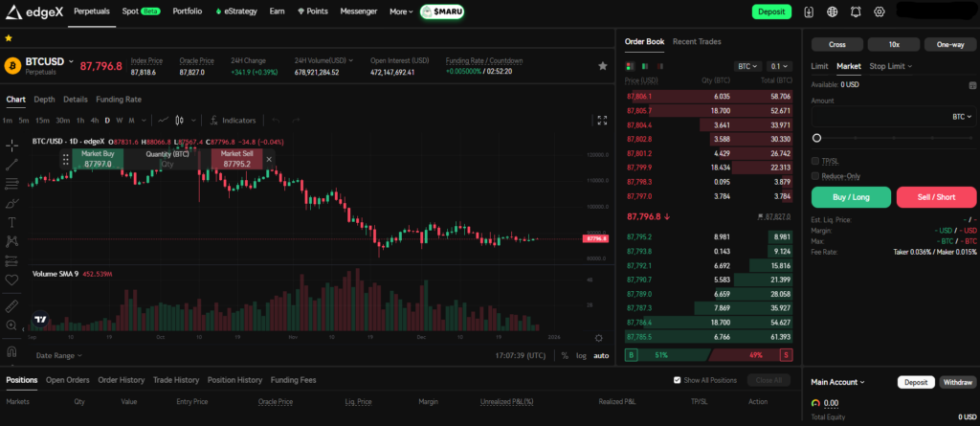980x426 pixels.
Task: Select the trend line drawing tool
Action: coord(11,164)
